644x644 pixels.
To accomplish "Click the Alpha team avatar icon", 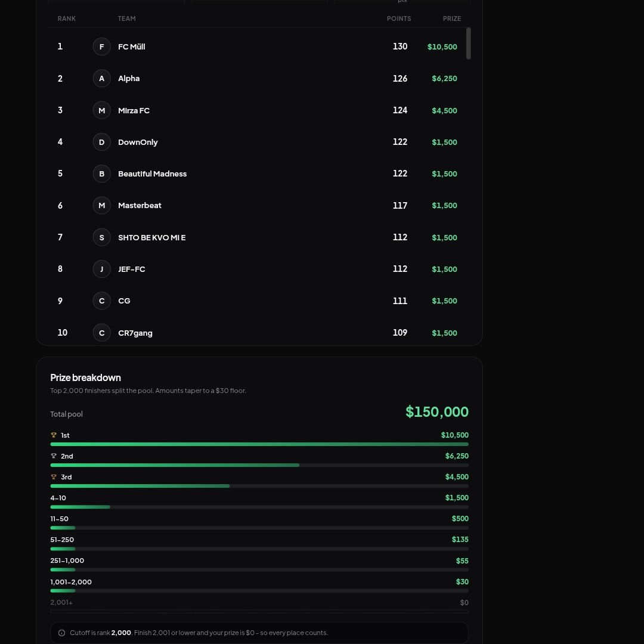I will [x=101, y=79].
